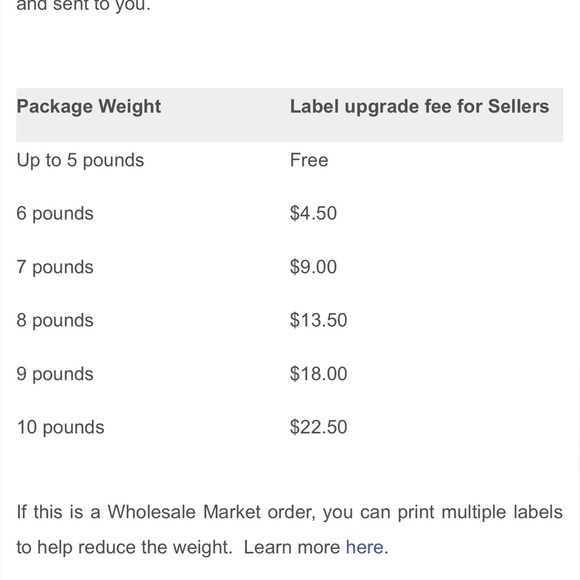Click the $4.50 fee amount
The height and width of the screenshot is (580, 580).
pos(313,213)
